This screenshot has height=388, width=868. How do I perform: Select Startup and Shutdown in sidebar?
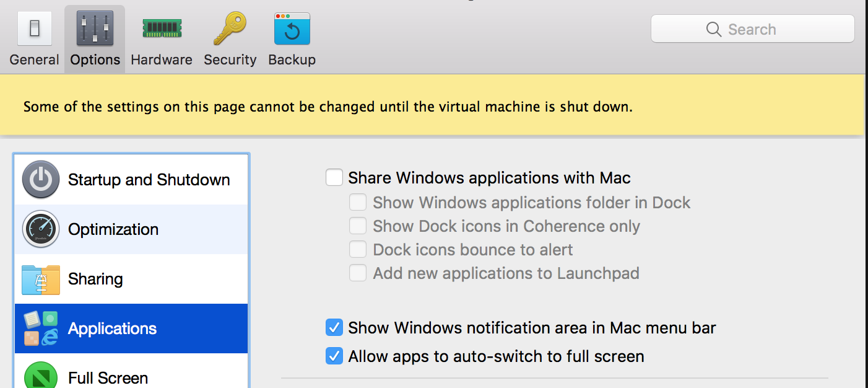(x=149, y=180)
